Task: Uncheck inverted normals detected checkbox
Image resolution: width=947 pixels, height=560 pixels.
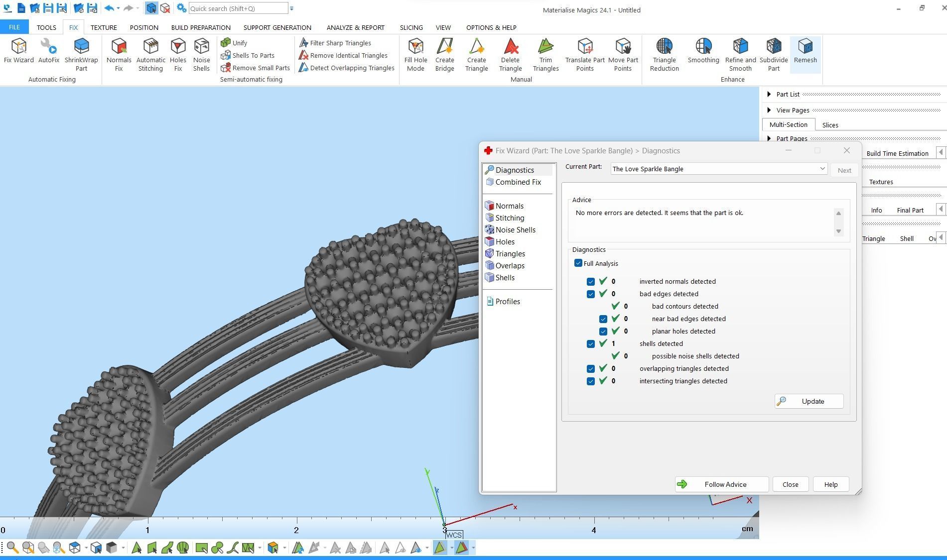Action: 590,282
